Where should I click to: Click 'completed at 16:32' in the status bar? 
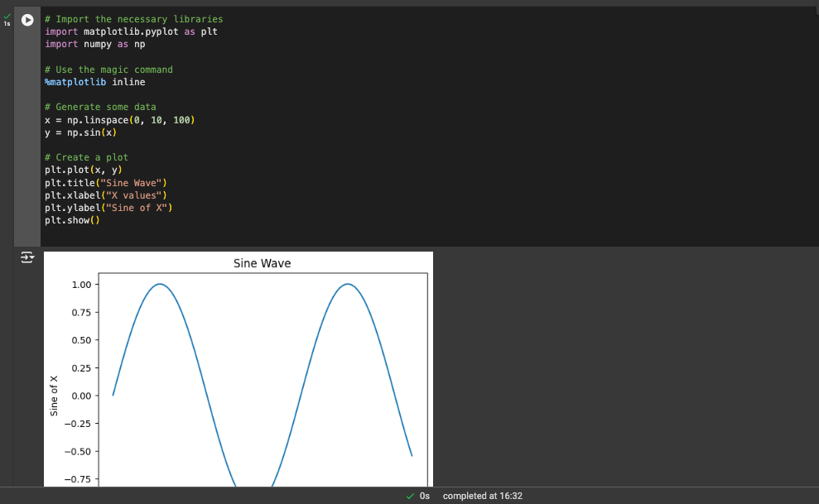[483, 496]
